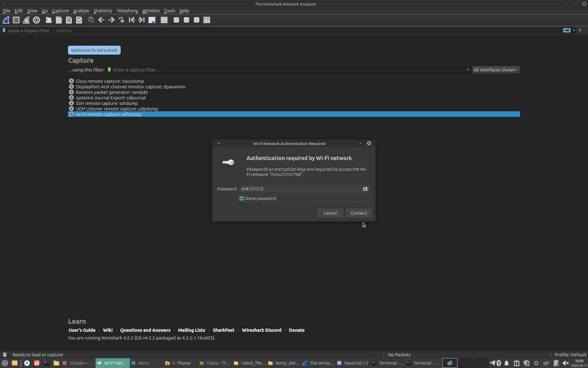588x368 pixels.
Task: Open the Statistics menu
Action: tap(103, 11)
